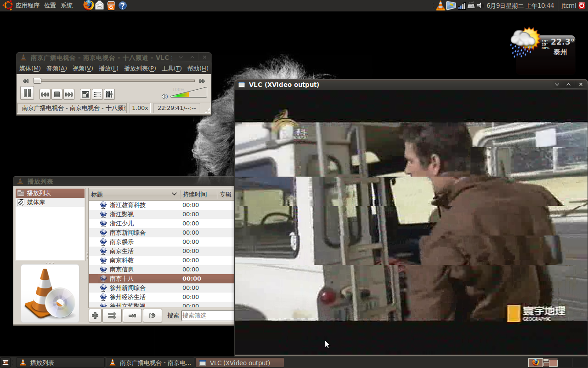This screenshot has height=368, width=588.
Task: Click the VLC video output area
Action: (x=411, y=222)
